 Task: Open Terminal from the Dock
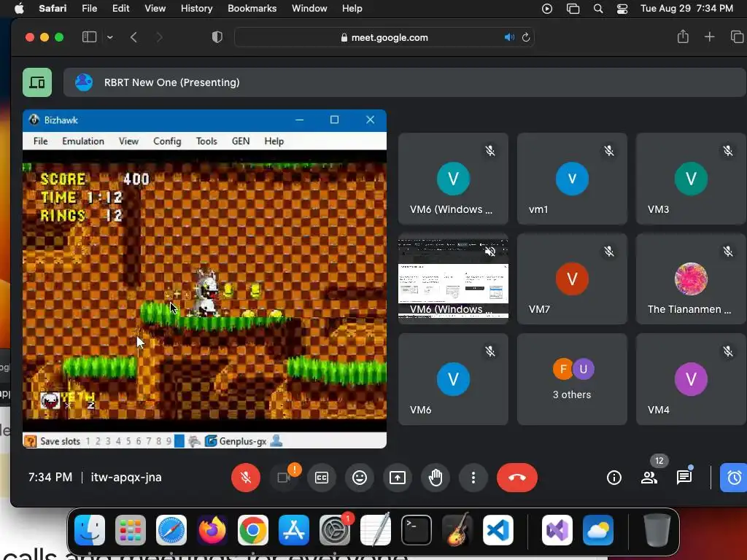(x=417, y=529)
